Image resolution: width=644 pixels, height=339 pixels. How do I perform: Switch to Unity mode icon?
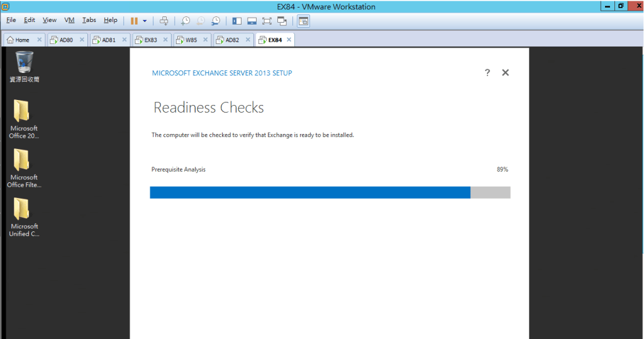tap(282, 21)
